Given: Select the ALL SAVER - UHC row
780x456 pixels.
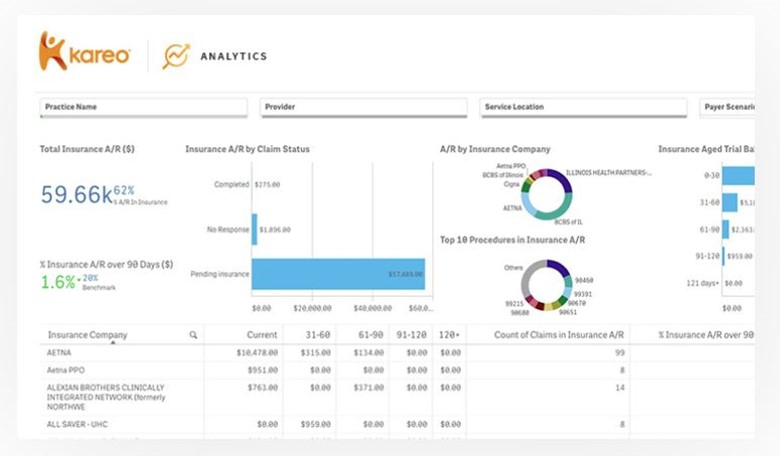Looking at the screenshot, I should (77, 424).
